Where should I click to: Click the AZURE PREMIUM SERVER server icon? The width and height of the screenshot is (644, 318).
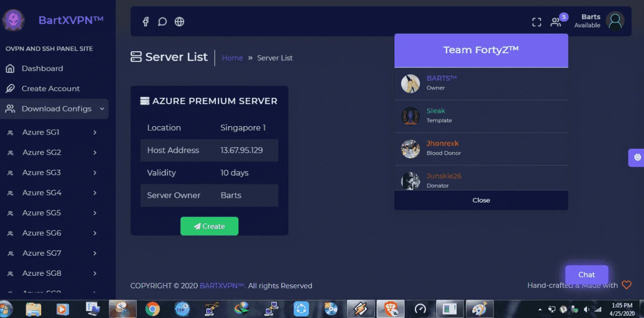pos(145,101)
